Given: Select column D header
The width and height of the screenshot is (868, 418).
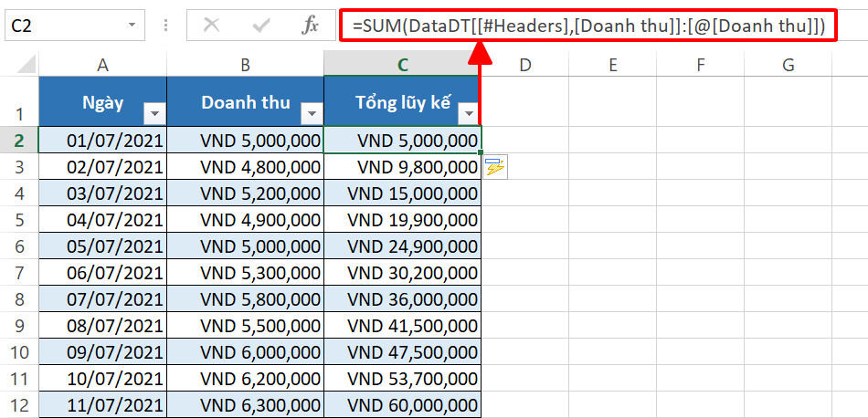Looking at the screenshot, I should pyautogui.click(x=525, y=65).
